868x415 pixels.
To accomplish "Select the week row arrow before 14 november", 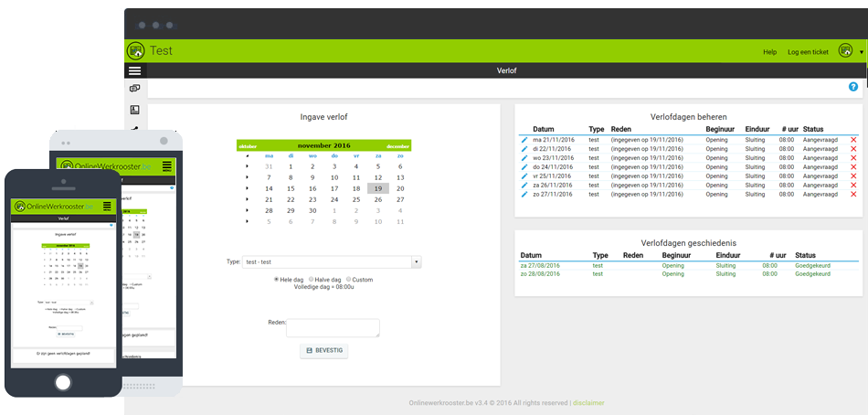I will [247, 188].
